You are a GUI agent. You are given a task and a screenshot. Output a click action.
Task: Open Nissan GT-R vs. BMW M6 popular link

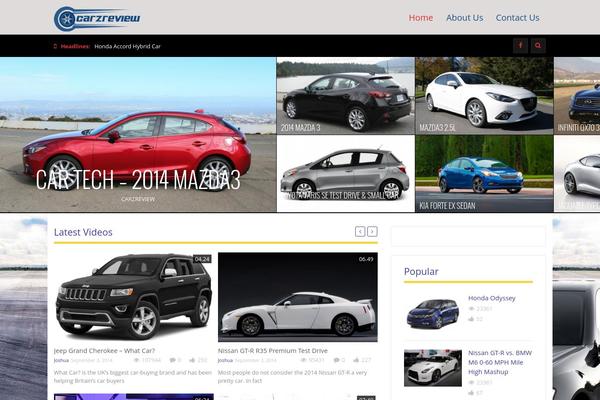[500, 362]
